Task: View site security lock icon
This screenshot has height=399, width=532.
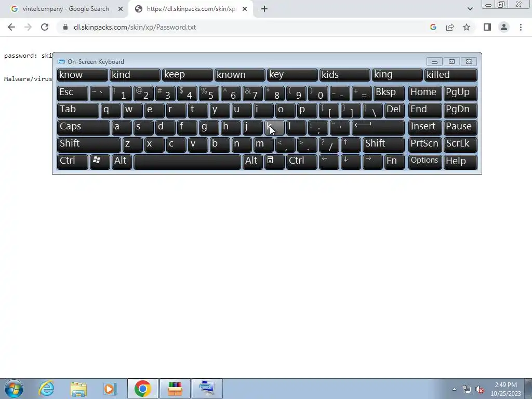Action: 65,27
